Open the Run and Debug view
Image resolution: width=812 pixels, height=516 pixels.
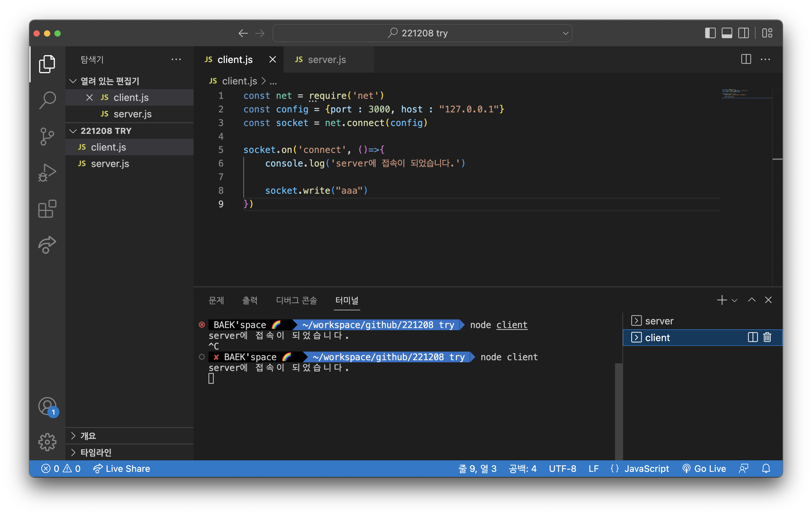click(47, 173)
